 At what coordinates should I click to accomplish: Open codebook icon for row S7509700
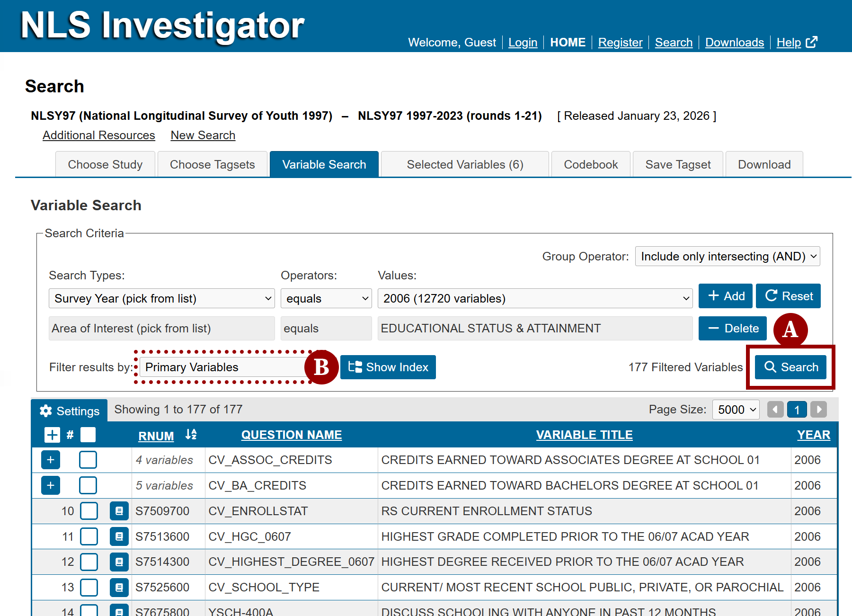click(119, 511)
